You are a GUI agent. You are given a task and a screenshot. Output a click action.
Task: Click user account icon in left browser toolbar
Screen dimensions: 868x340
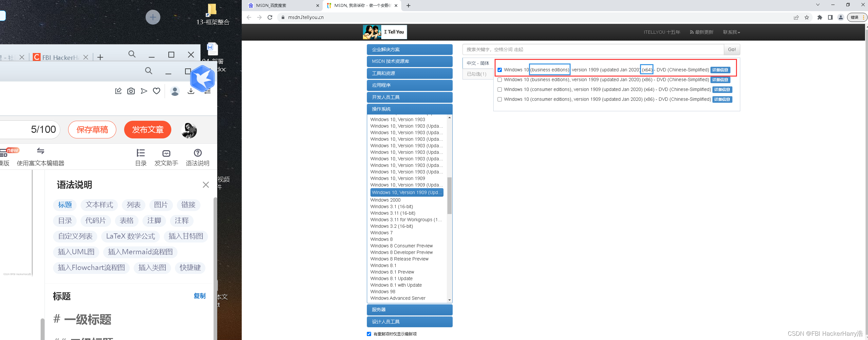click(175, 91)
